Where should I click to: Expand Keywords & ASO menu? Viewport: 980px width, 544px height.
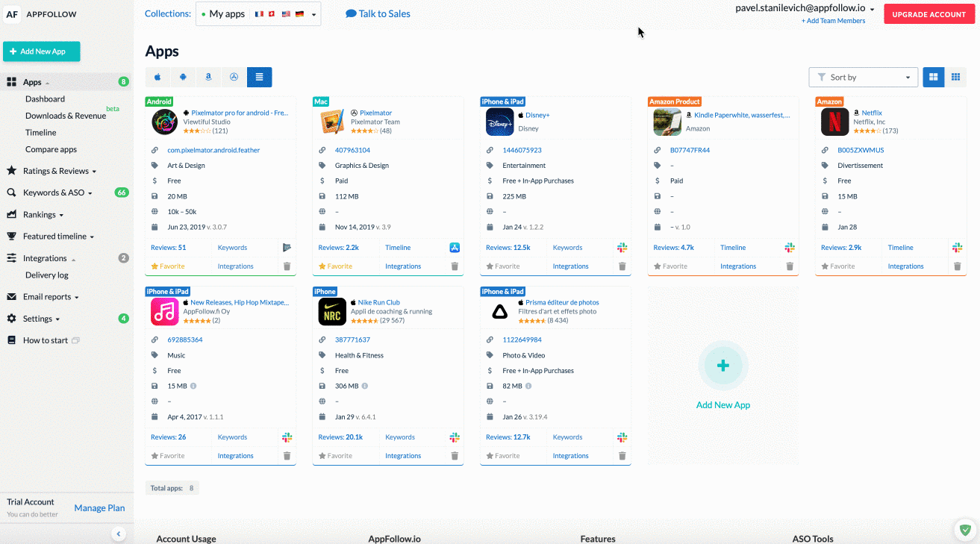tap(57, 193)
